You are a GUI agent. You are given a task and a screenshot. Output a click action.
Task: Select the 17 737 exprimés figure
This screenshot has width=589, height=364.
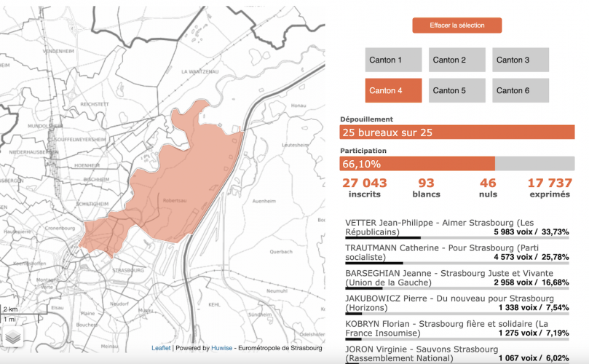550,187
